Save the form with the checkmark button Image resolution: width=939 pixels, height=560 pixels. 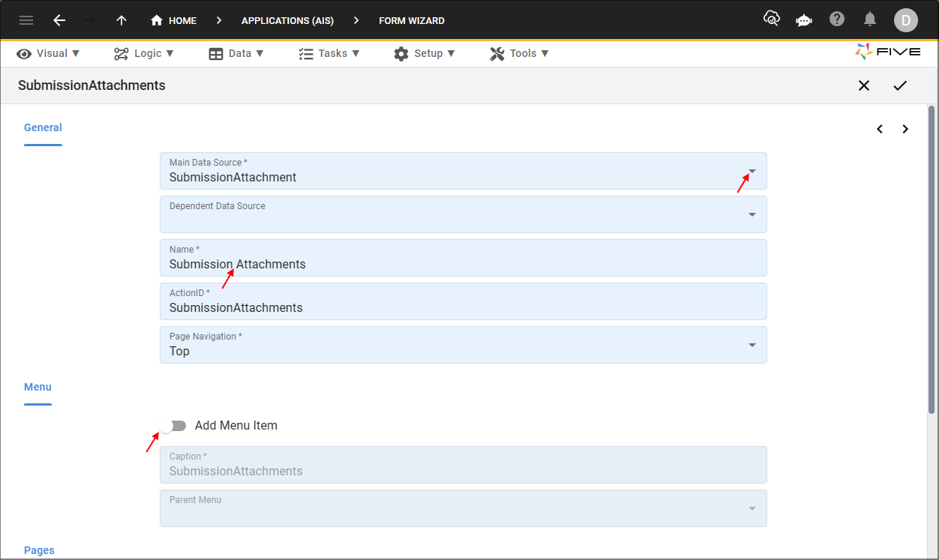pos(901,85)
